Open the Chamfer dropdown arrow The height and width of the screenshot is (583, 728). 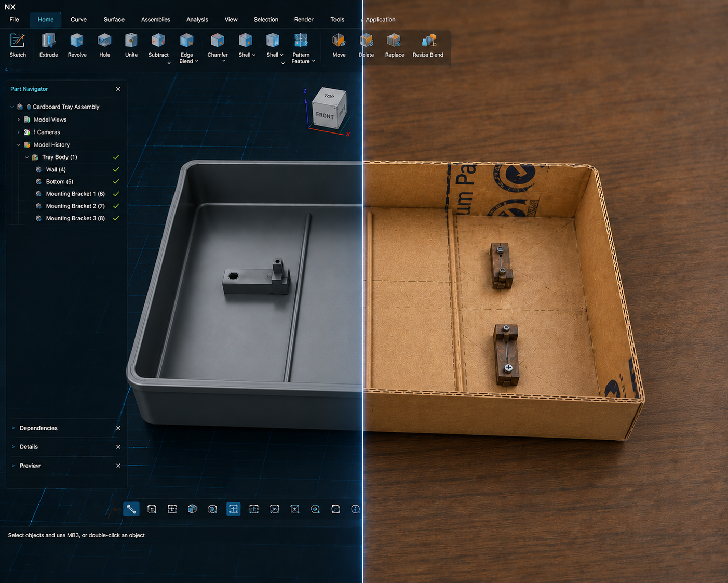pyautogui.click(x=224, y=61)
